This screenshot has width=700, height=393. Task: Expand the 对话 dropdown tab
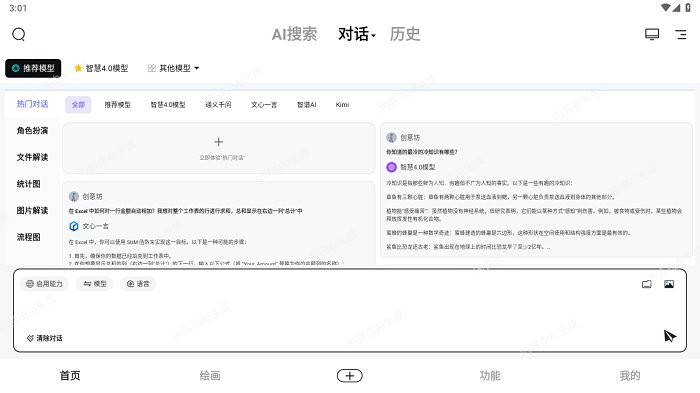tap(357, 34)
